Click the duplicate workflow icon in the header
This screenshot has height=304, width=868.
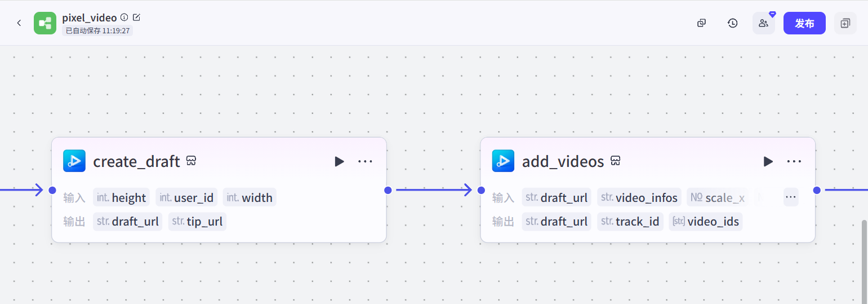[x=701, y=23]
